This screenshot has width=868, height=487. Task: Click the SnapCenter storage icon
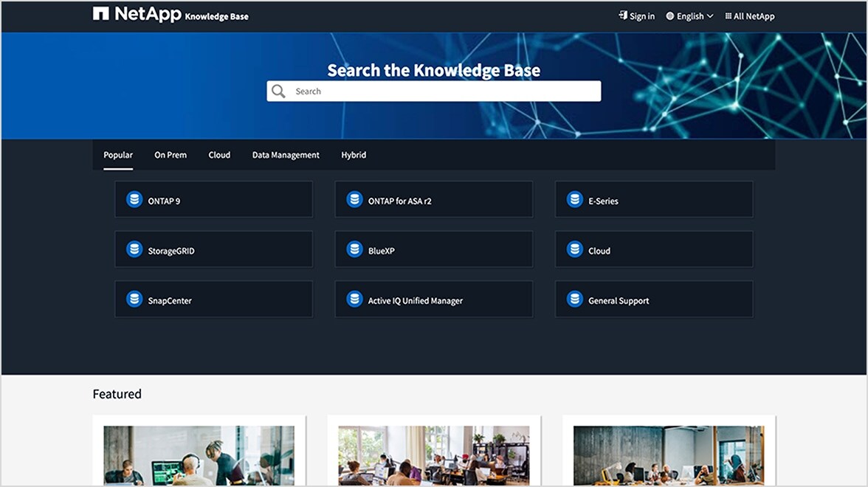click(134, 299)
